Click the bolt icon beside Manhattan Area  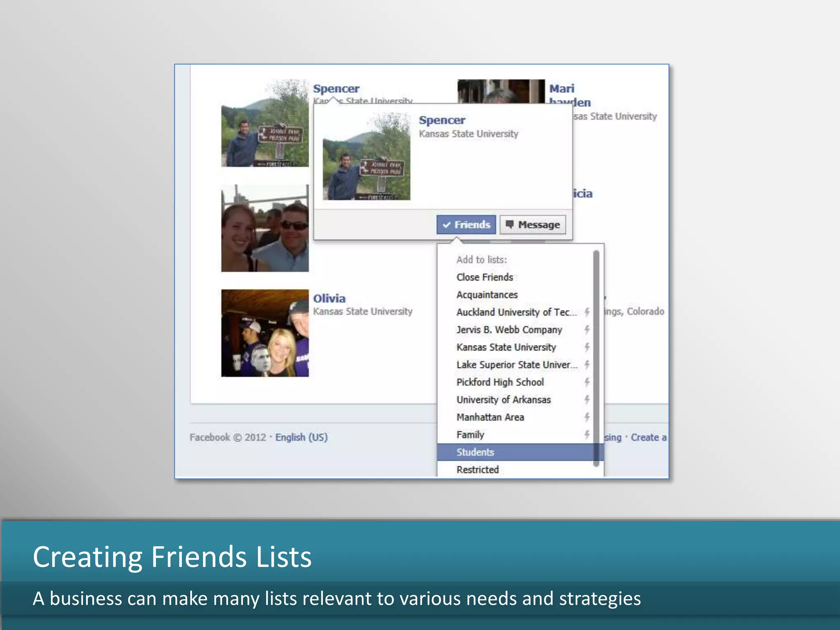[x=587, y=417]
